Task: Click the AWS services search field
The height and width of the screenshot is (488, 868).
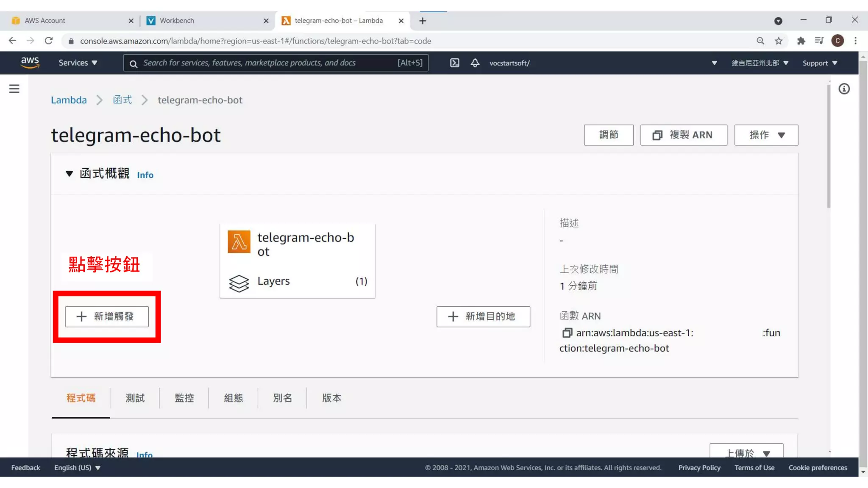Action: (x=276, y=63)
